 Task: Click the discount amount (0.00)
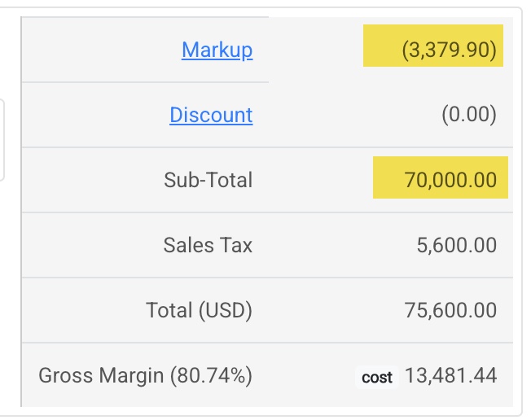(468, 115)
